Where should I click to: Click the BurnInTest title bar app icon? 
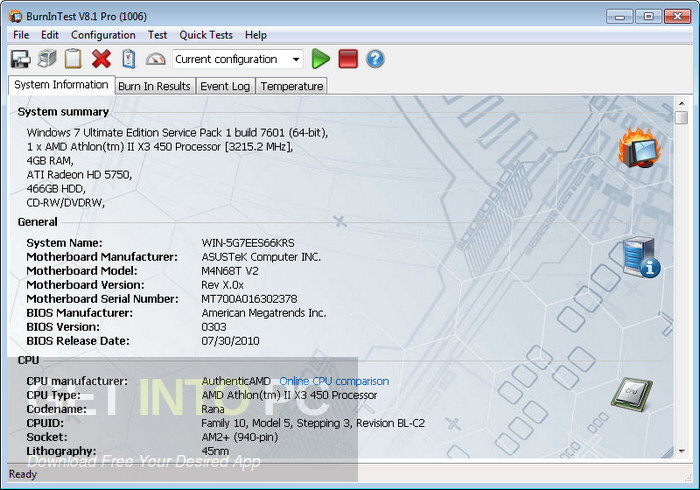click(16, 17)
